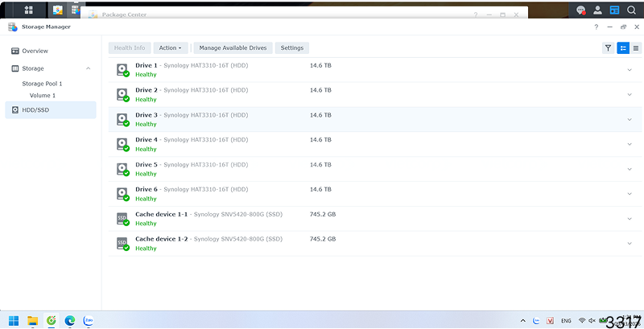Click the Drive 4 disk icon
This screenshot has width=644, height=329.
(123, 145)
